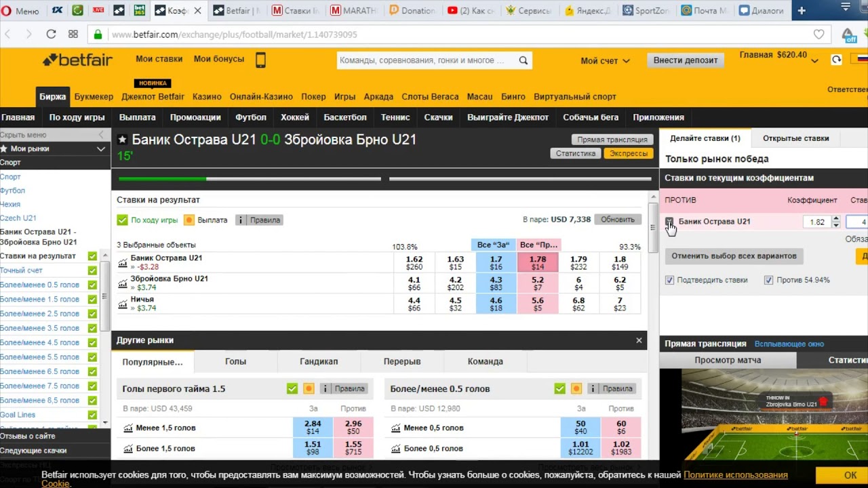Click the betfair logo
The height and width of the screenshot is (488, 868).
coord(77,60)
